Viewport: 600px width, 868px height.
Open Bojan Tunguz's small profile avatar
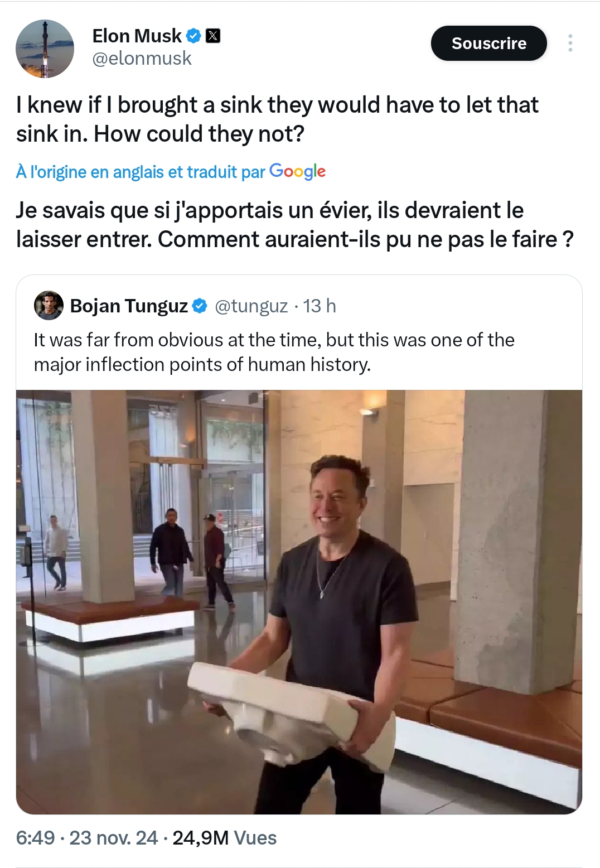point(49,305)
